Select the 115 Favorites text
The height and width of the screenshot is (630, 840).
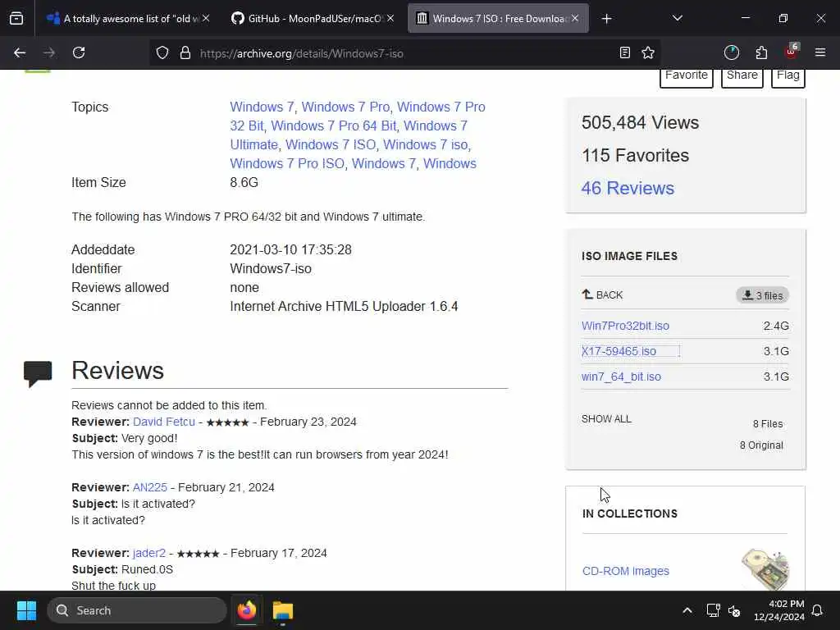click(636, 155)
